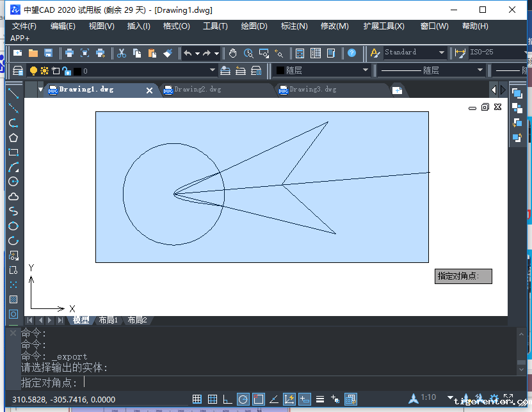The height and width of the screenshot is (412, 532).
Task: Switch to the Drawing2.dwg tab
Action: 197,90
